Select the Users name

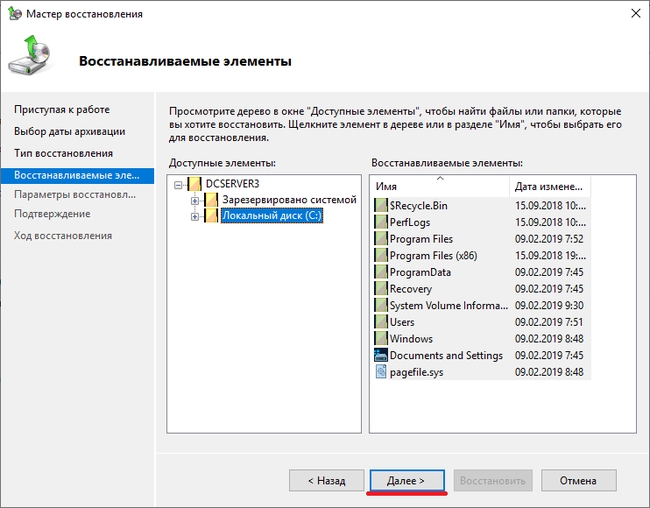coord(402,322)
